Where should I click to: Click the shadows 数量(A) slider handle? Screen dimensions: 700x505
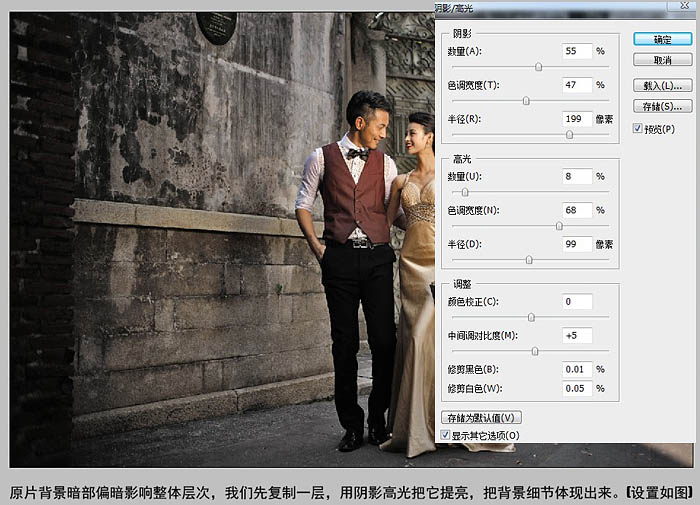[538, 67]
